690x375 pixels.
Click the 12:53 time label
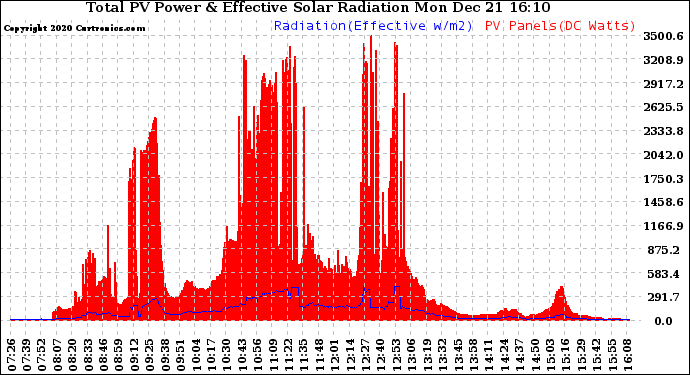[x=396, y=355]
